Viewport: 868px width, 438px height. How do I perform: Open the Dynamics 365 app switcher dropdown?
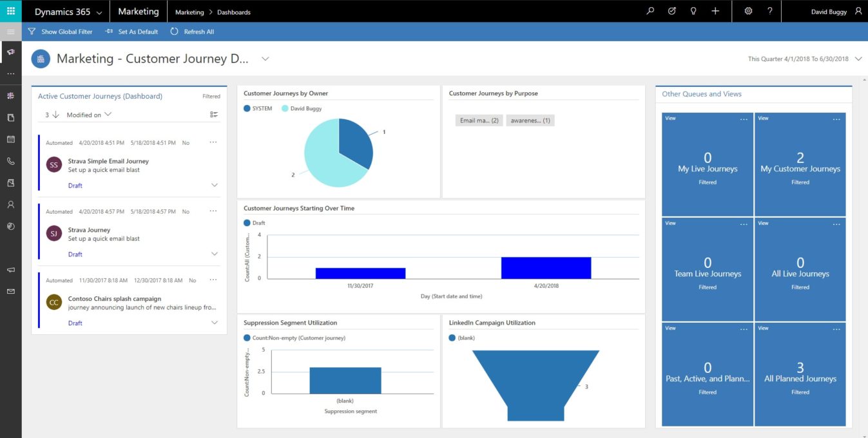(x=68, y=12)
